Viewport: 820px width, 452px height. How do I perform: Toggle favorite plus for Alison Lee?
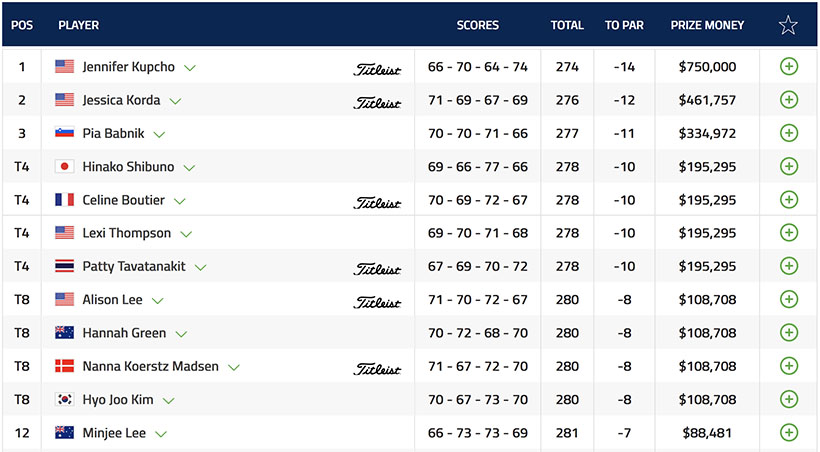coord(788,300)
